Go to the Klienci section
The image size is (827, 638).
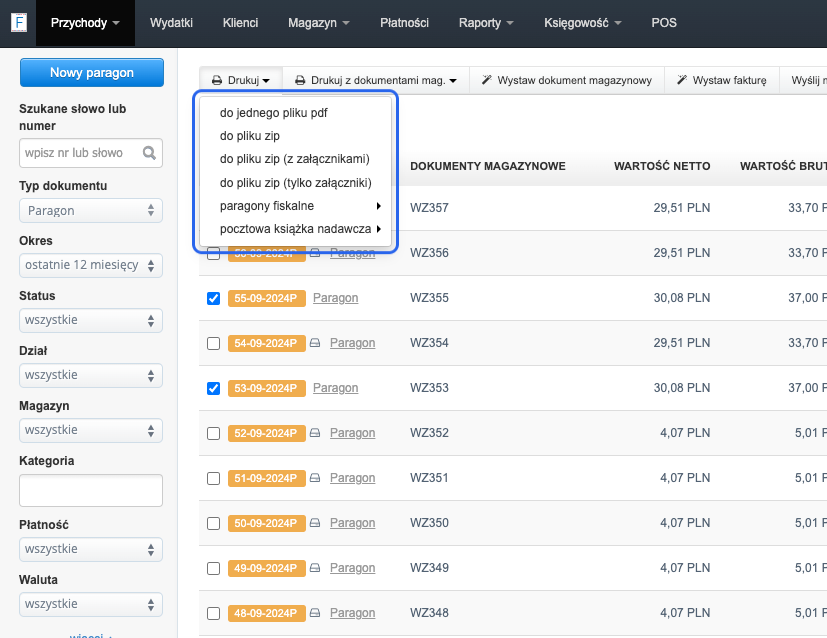(x=240, y=23)
